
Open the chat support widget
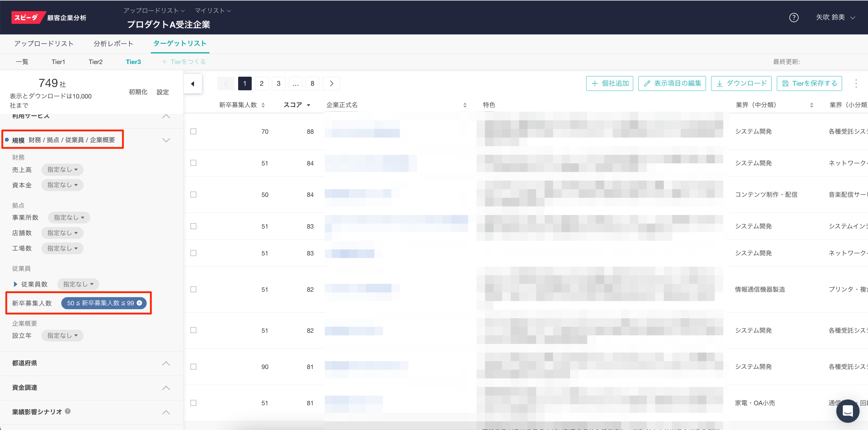tap(847, 410)
